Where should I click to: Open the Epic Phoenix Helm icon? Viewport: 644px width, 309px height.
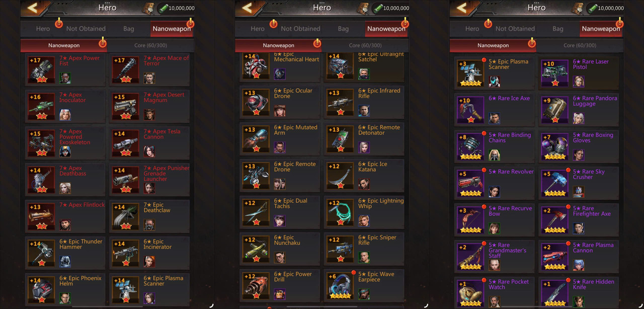(41, 290)
